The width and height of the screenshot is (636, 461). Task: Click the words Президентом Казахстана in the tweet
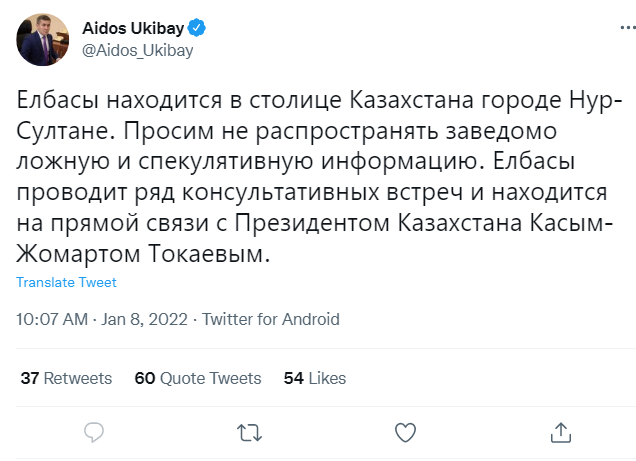pyautogui.click(x=364, y=224)
